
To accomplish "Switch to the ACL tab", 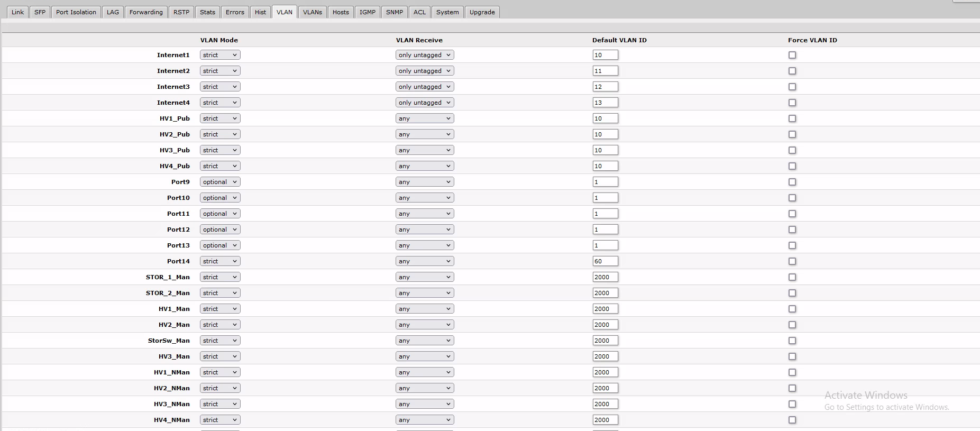I will (x=419, y=12).
